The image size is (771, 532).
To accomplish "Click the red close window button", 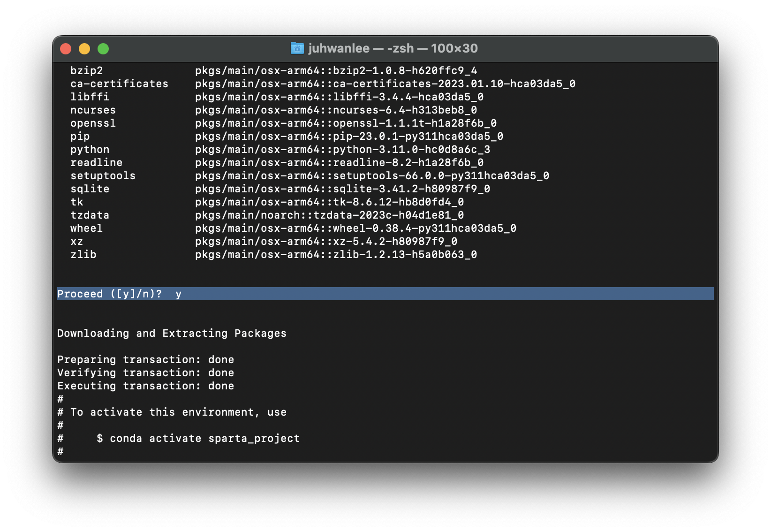I will click(66, 49).
